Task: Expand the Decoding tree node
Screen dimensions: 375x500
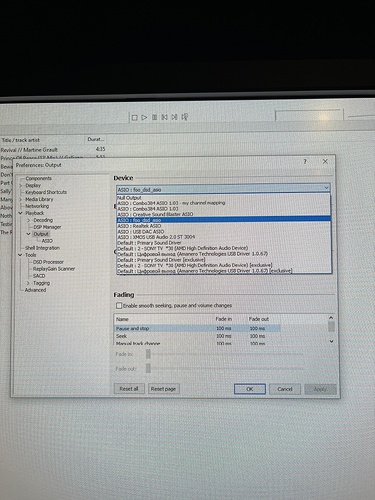Action: point(28,220)
